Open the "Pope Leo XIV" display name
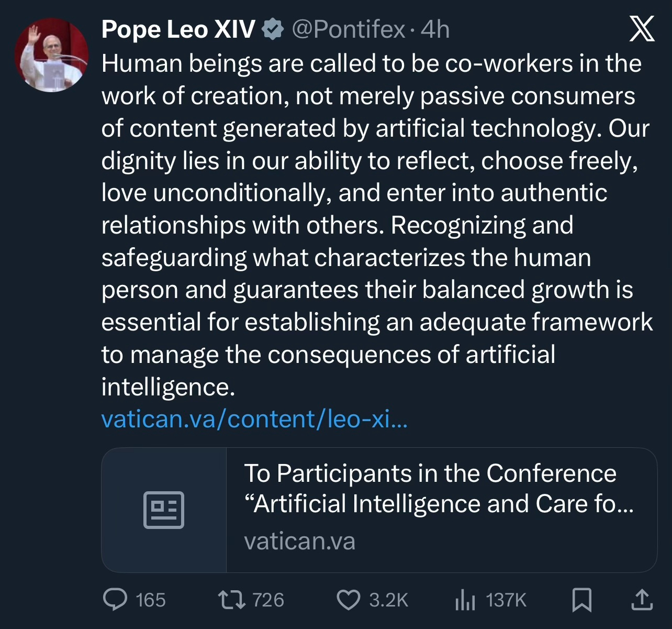The width and height of the screenshot is (672, 629). [178, 29]
